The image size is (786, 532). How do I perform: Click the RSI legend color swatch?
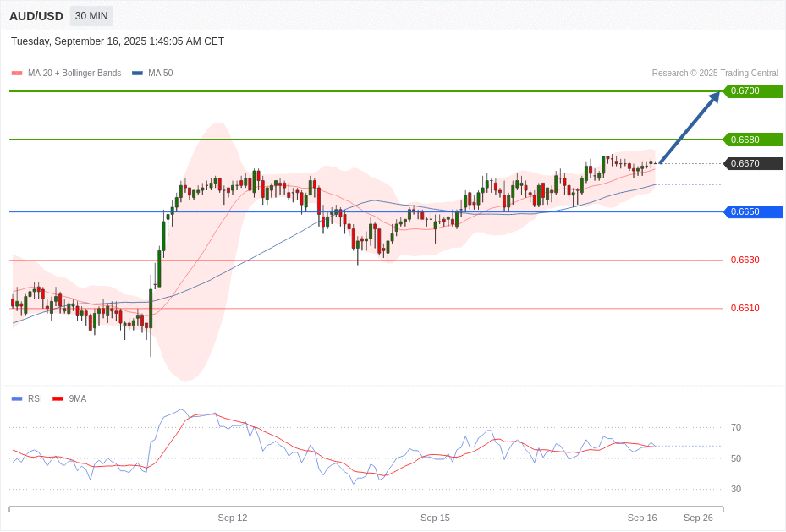(x=17, y=398)
